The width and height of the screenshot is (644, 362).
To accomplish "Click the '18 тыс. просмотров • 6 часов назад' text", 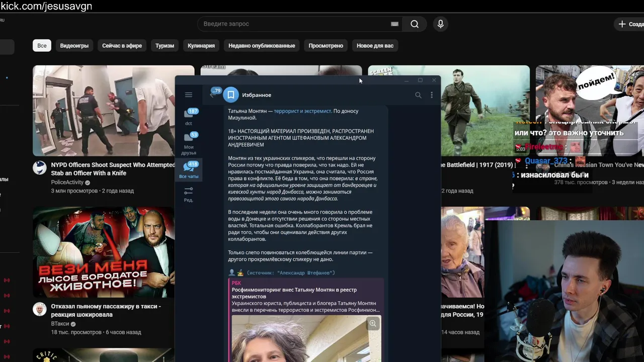I will pyautogui.click(x=96, y=332).
